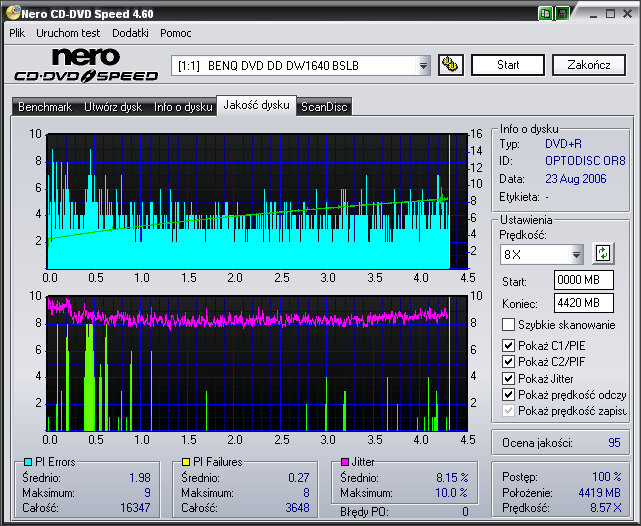Click the PI Errors maximum value 9
Viewport: 641px width, 526px height.
coord(148,493)
